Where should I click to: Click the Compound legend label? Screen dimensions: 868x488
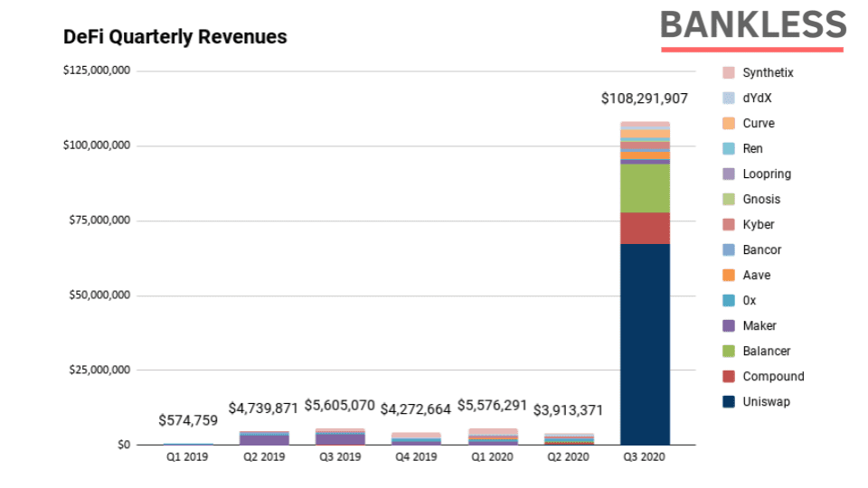pos(773,376)
